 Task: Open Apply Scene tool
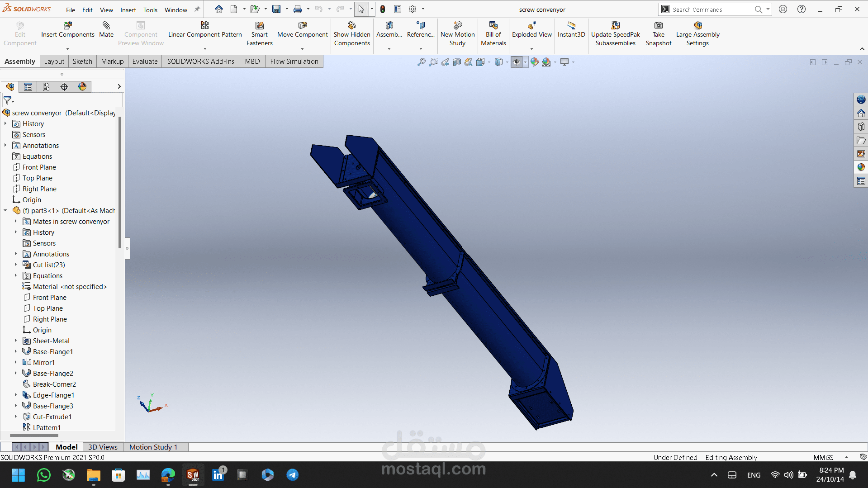point(546,62)
